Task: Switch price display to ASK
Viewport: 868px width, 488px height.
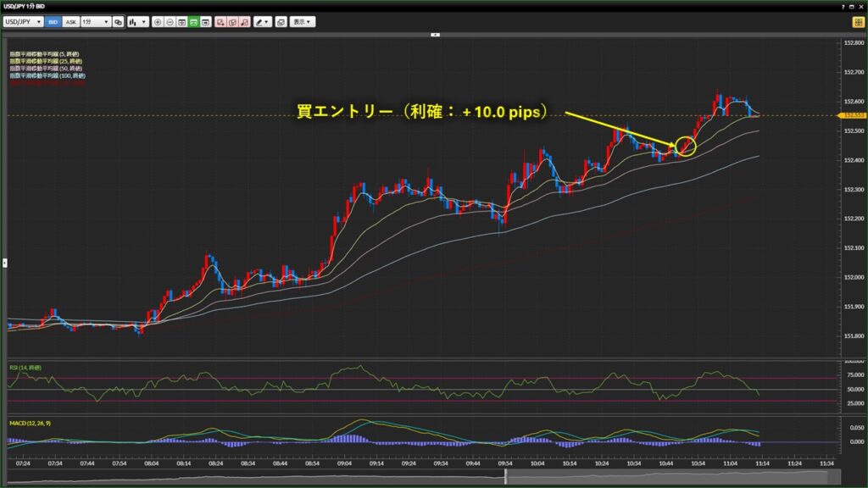Action: pyautogui.click(x=70, y=21)
